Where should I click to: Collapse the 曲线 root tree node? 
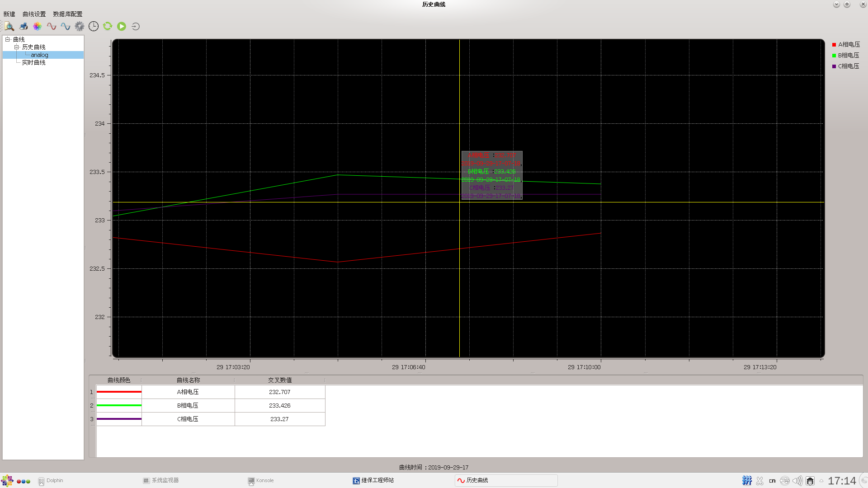8,39
